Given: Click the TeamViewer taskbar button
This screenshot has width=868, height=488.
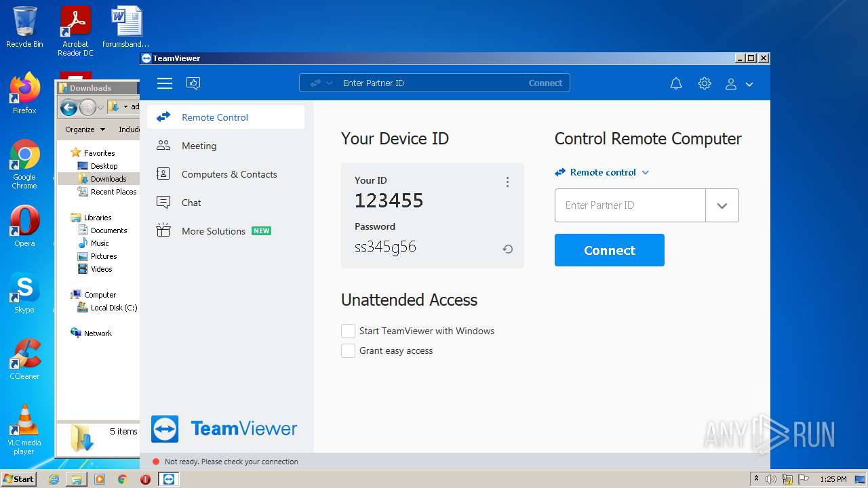Looking at the screenshot, I should pos(169,479).
